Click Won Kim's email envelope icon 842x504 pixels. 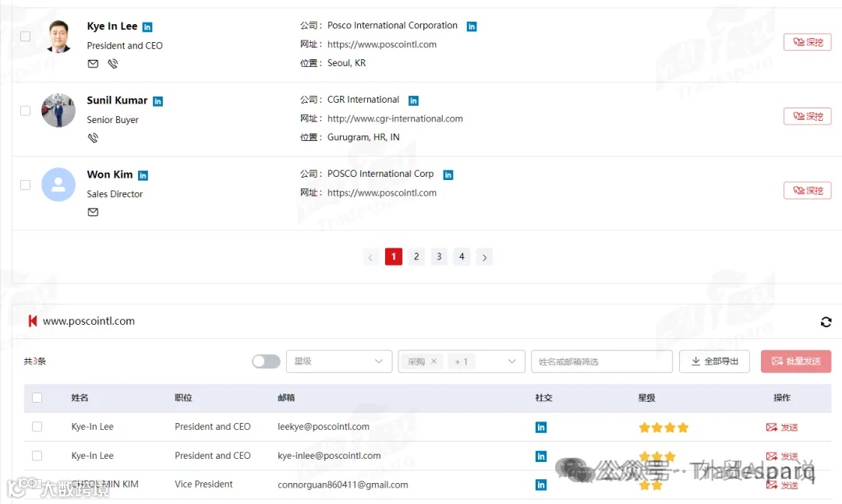tap(93, 212)
